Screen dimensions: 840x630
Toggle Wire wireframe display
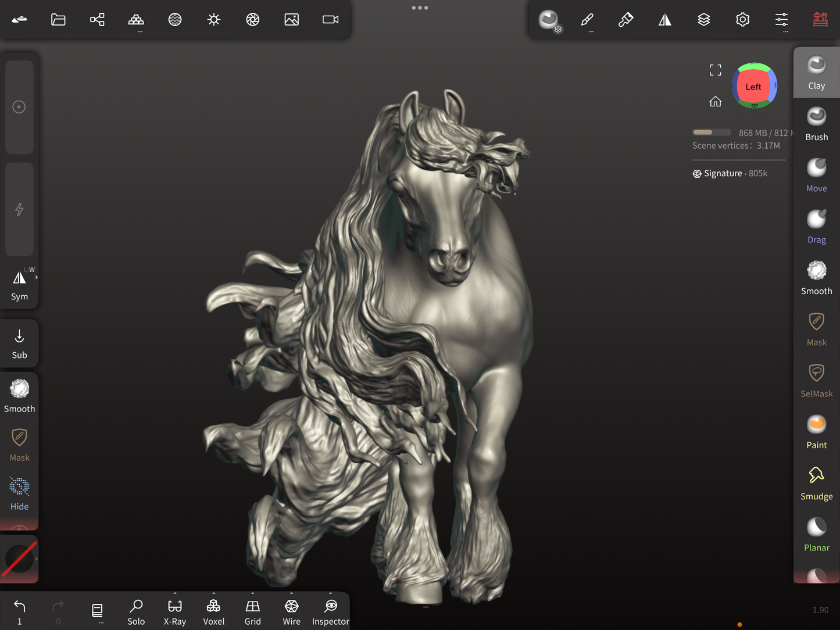[x=291, y=612]
